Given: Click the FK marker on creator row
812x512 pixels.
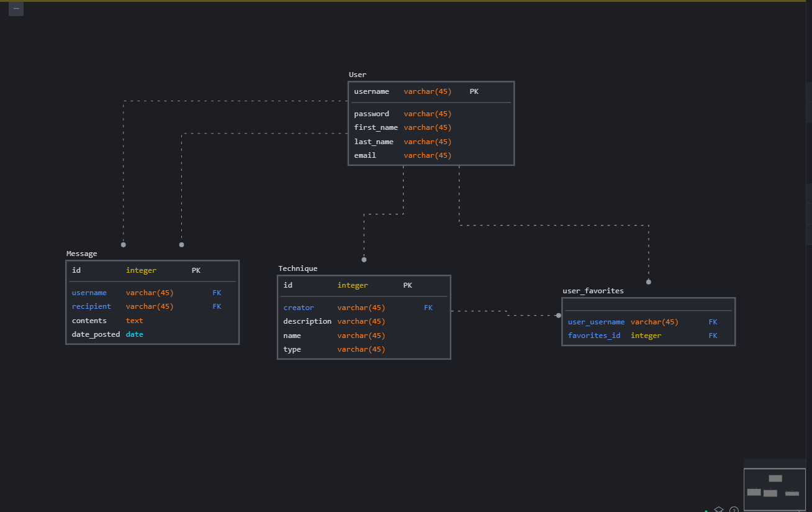Looking at the screenshot, I should [428, 308].
